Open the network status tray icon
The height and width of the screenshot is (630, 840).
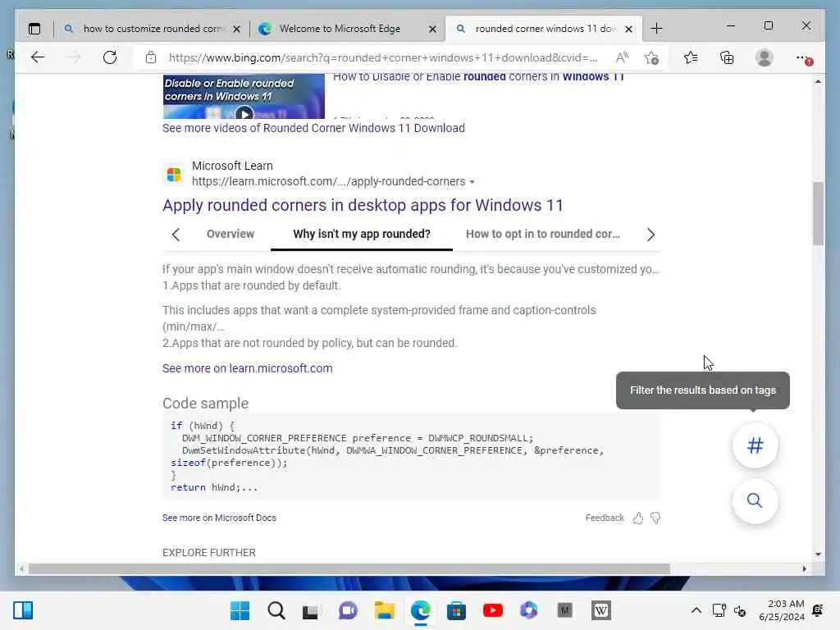pyautogui.click(x=719, y=610)
